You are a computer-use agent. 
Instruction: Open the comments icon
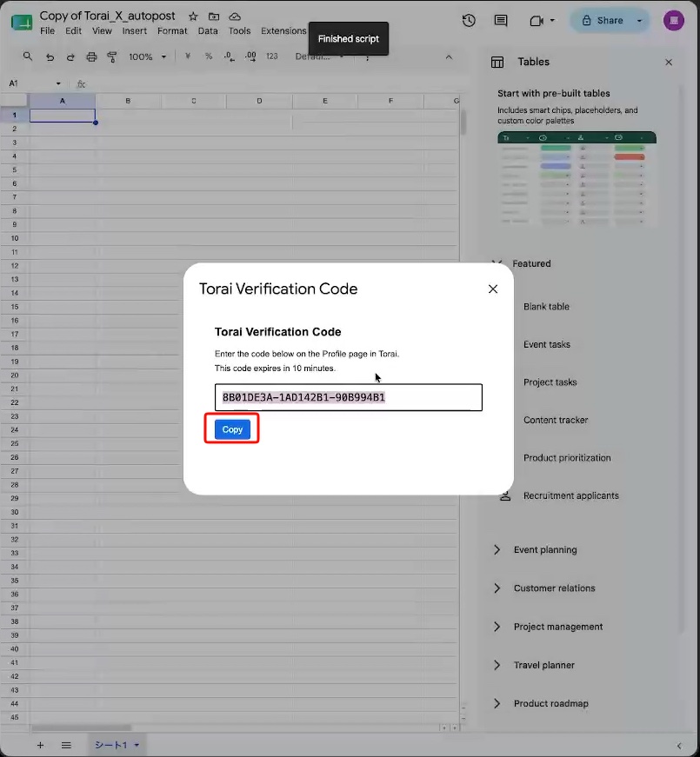tap(501, 20)
